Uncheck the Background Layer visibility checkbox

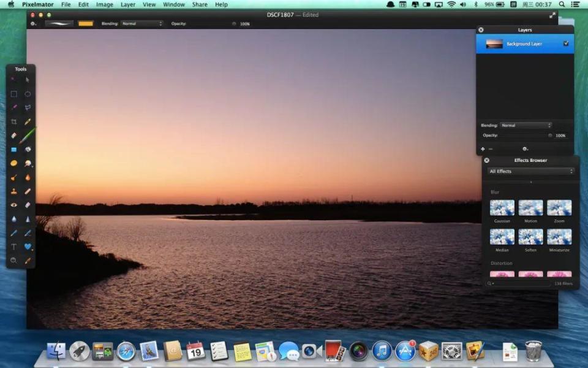(565, 44)
